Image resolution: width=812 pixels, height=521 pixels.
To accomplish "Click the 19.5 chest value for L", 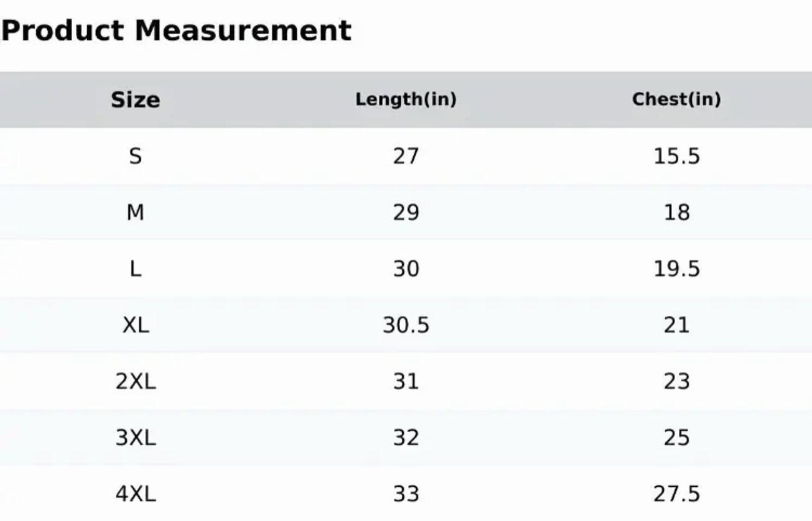I will (x=676, y=269).
